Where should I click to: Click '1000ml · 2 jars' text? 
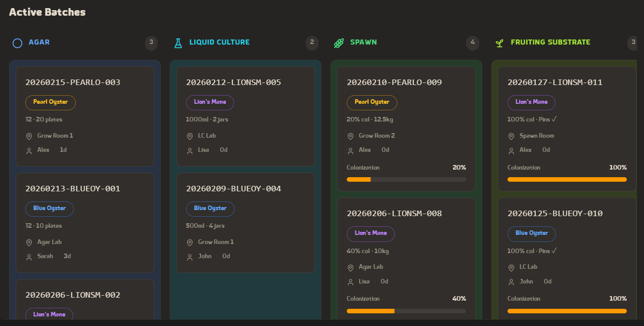pyautogui.click(x=207, y=120)
